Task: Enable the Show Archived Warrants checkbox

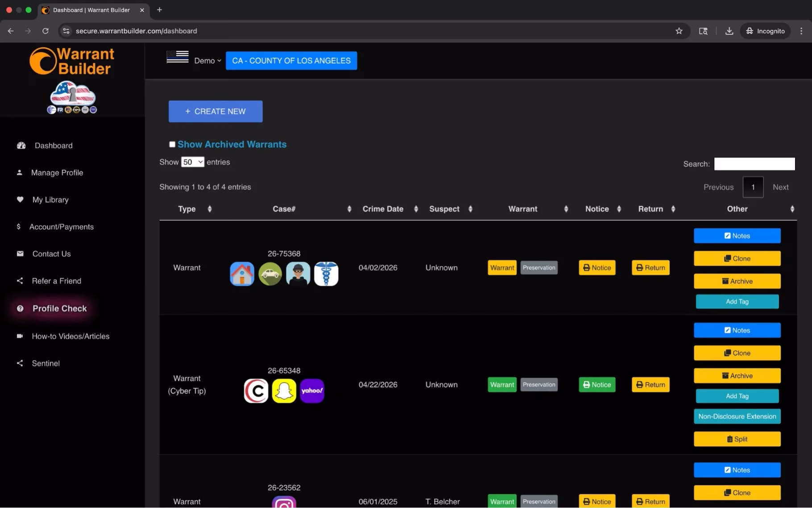Action: (172, 144)
